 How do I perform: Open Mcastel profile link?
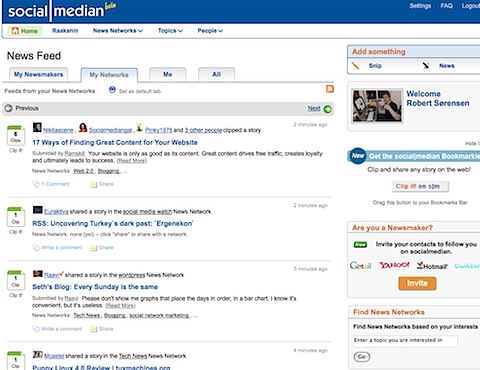(54, 356)
